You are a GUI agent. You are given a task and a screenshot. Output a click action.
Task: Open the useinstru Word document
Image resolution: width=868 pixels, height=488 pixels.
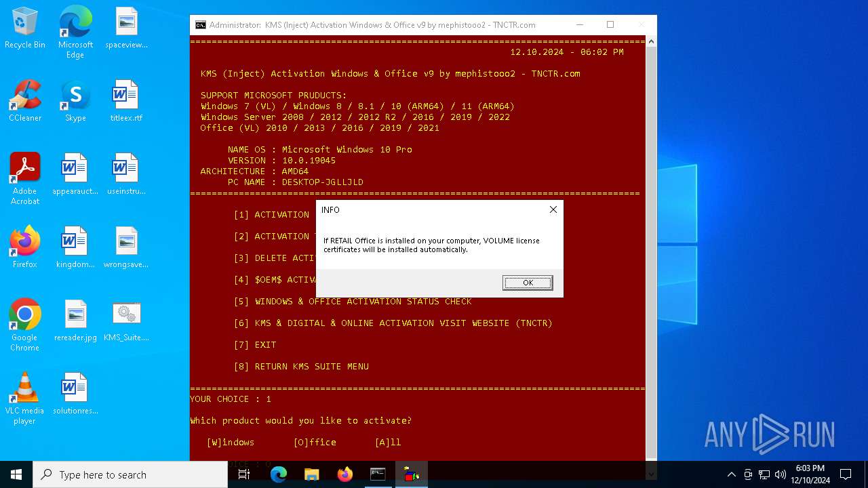point(126,174)
